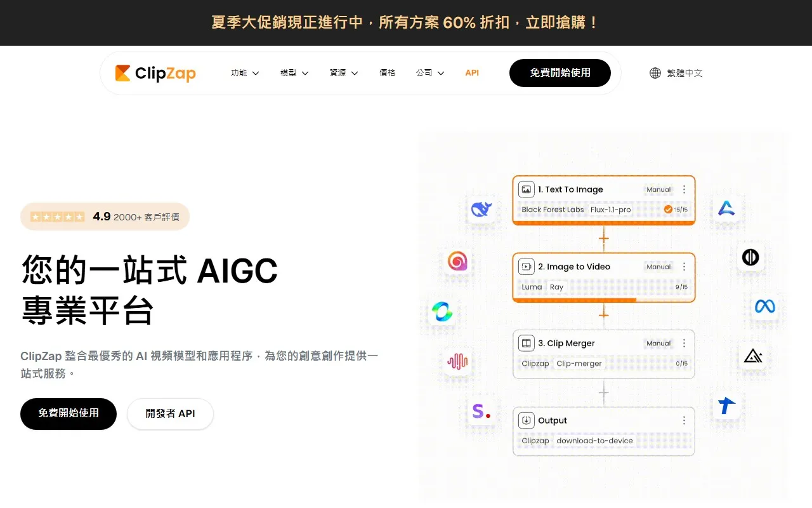Click the blue whale DeepSeek icon
The height and width of the screenshot is (508, 812).
click(481, 208)
